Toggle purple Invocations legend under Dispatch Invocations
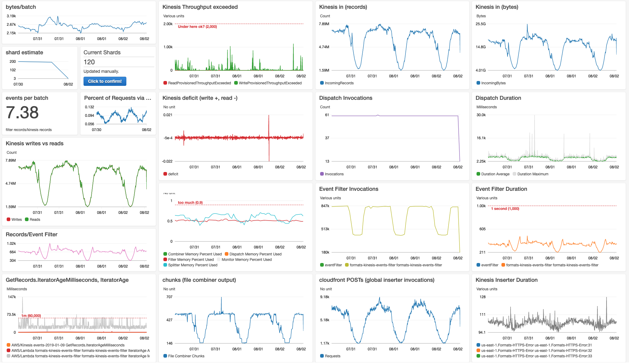Screen dimensions: 629x364 pyautogui.click(x=332, y=174)
